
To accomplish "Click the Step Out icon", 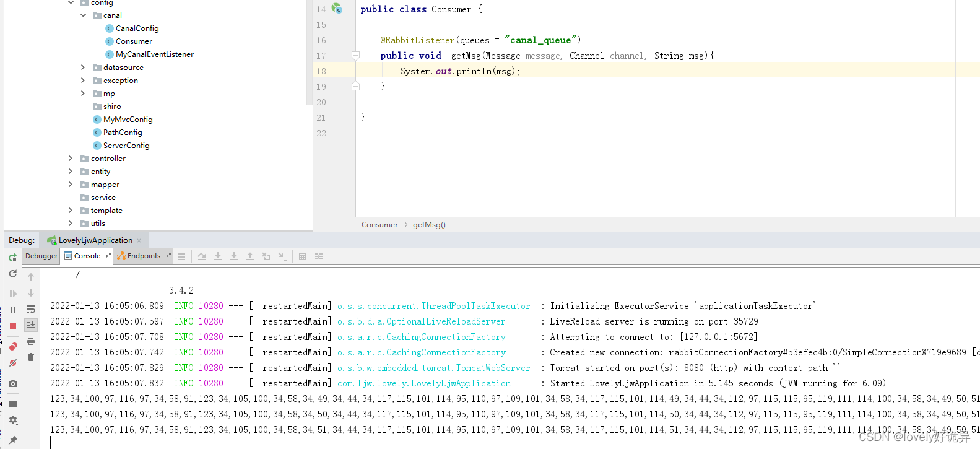I will (250, 256).
